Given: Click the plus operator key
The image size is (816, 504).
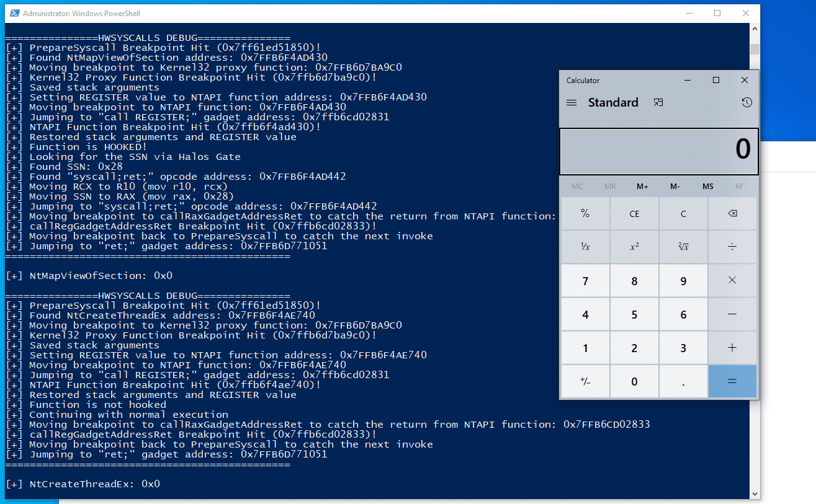Looking at the screenshot, I should pyautogui.click(x=732, y=348).
